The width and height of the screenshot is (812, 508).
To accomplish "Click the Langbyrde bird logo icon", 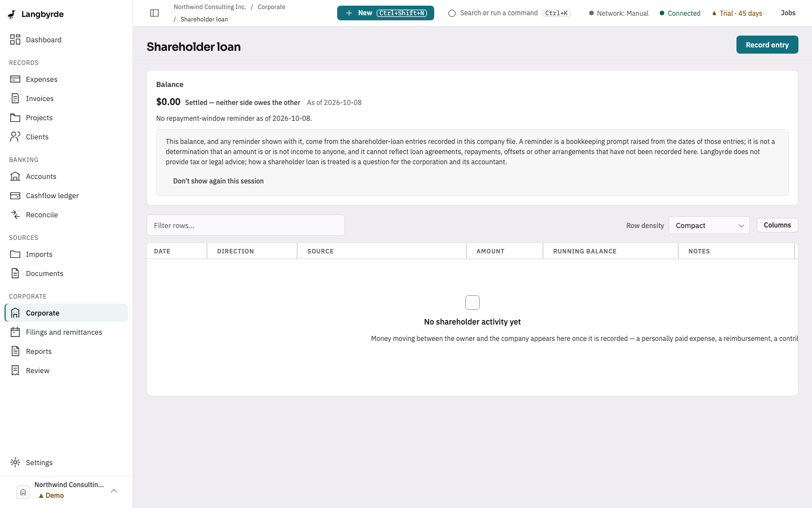I will [12, 14].
